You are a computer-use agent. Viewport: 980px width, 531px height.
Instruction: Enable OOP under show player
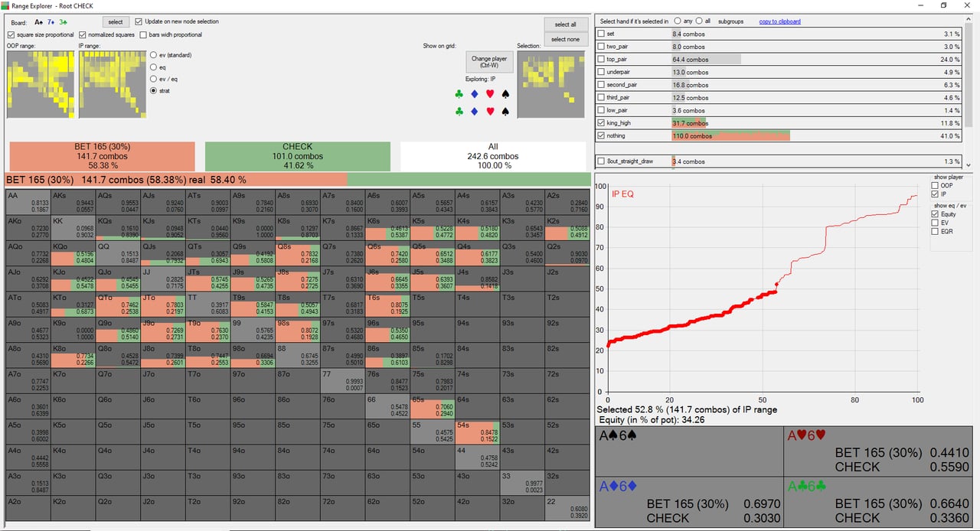936,185
